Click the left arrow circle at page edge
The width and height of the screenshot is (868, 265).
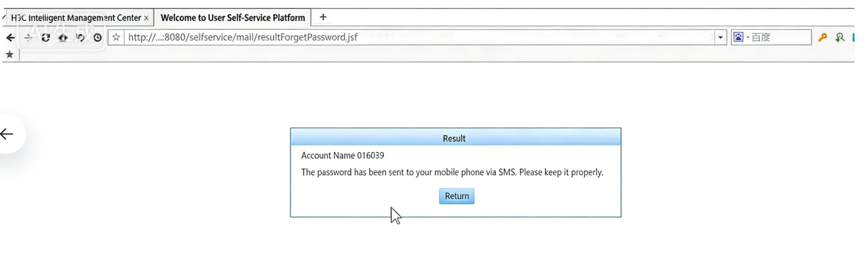7,134
